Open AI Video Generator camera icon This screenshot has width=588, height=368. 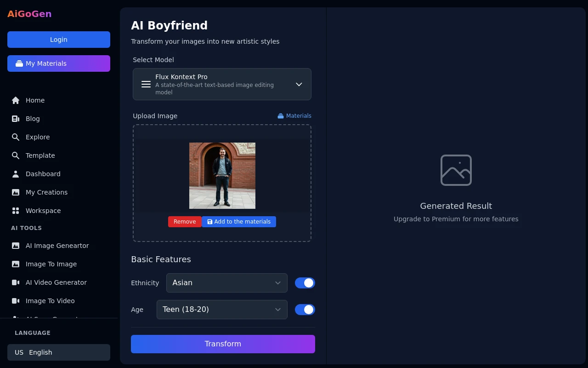pyautogui.click(x=16, y=282)
